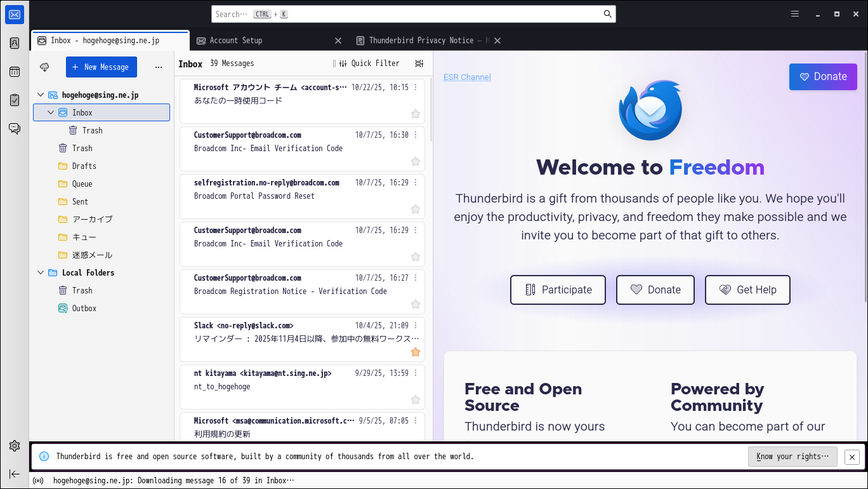Image resolution: width=868 pixels, height=489 pixels.
Task: Open the Tasks space icon
Action: 15,100
